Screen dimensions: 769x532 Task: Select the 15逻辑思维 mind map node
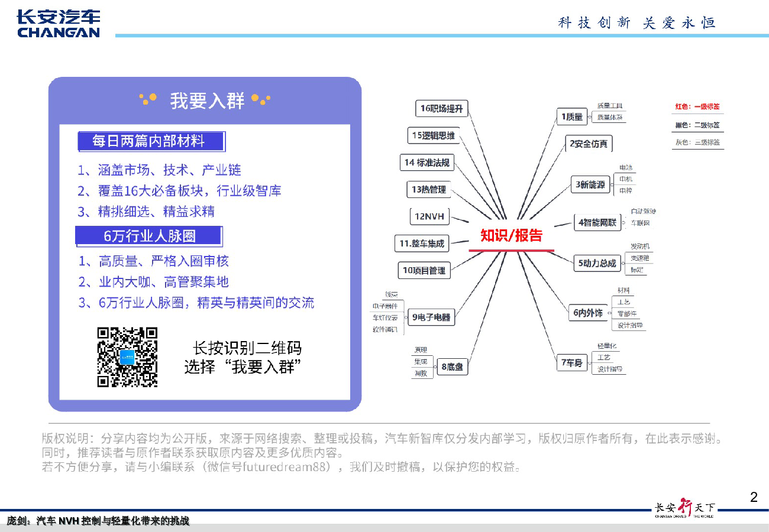point(434,135)
